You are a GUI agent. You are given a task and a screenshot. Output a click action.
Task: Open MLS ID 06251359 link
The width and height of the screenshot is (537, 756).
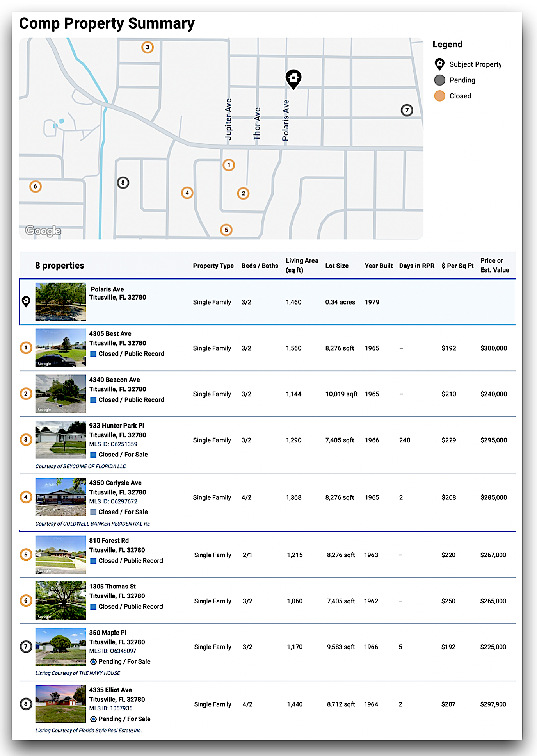pyautogui.click(x=113, y=444)
